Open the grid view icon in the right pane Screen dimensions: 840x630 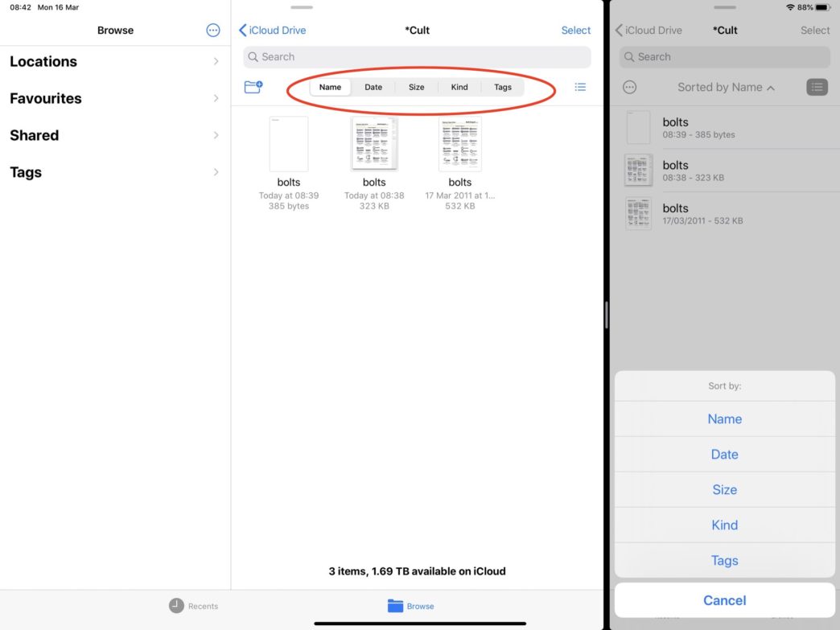pos(817,87)
